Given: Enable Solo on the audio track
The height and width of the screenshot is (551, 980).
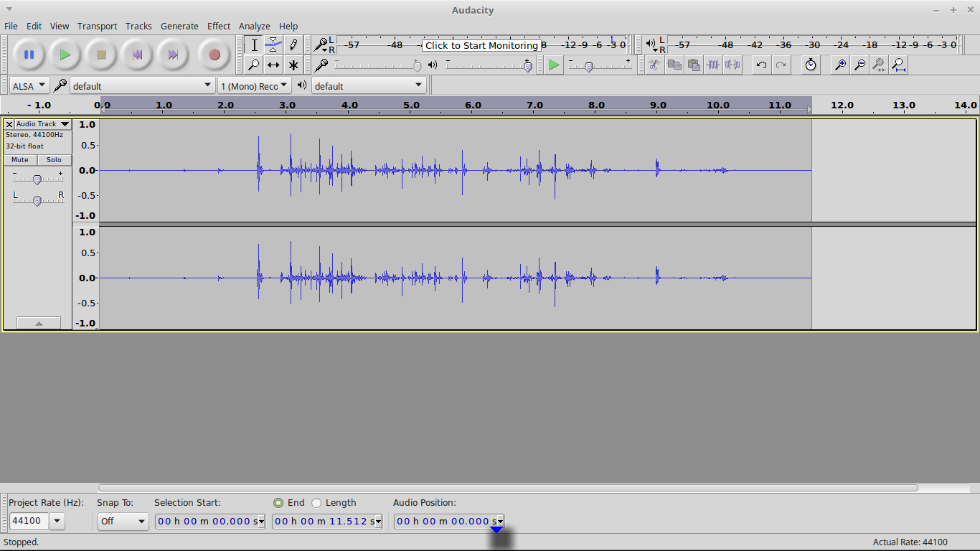Looking at the screenshot, I should [x=54, y=159].
